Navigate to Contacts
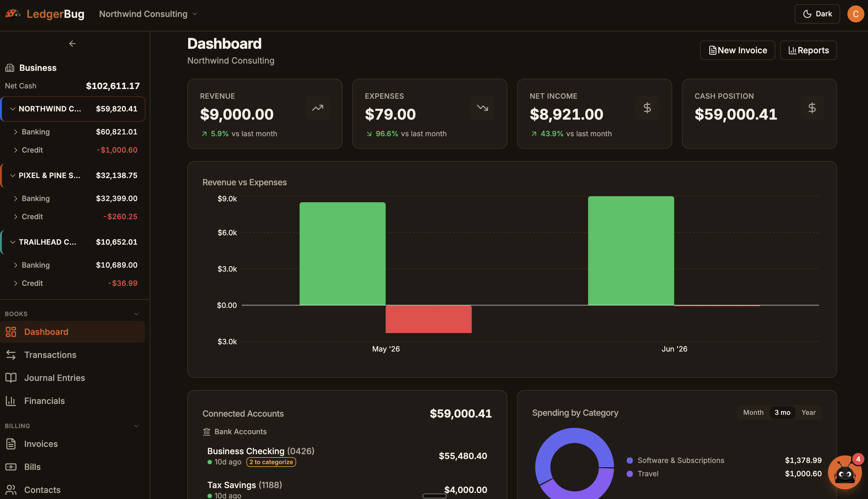 72,490
